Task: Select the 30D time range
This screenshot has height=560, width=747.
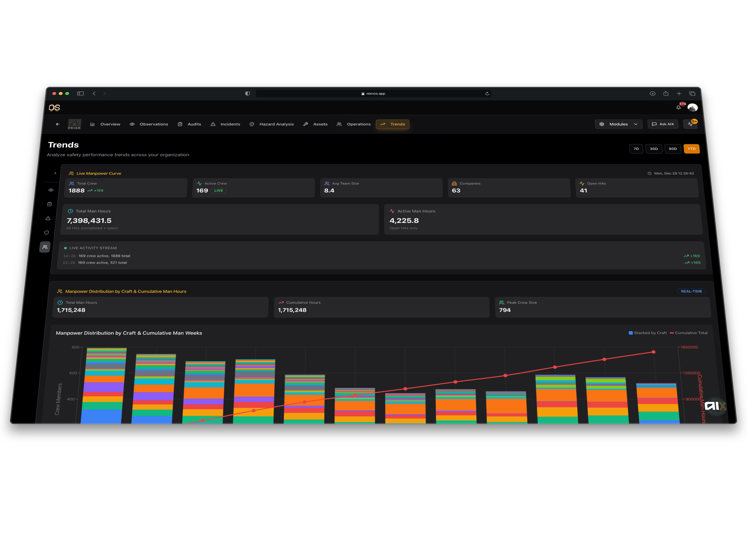Action: (x=654, y=149)
